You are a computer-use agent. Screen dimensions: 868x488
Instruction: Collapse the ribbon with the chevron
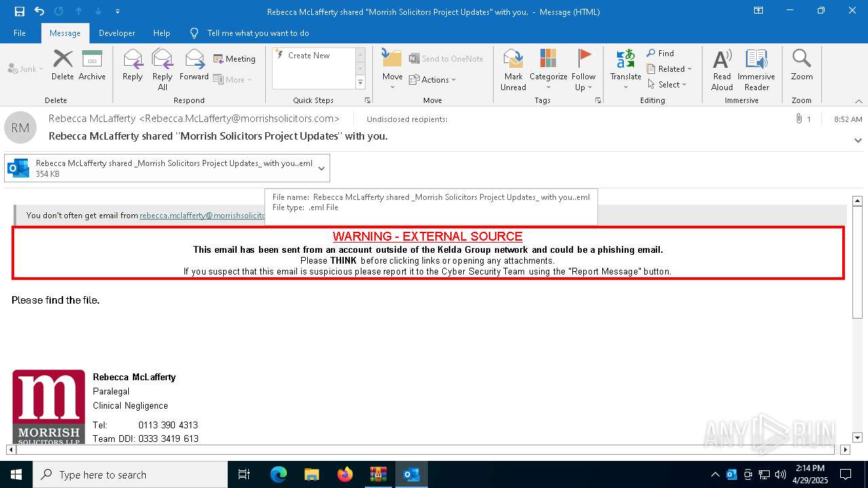[858, 101]
